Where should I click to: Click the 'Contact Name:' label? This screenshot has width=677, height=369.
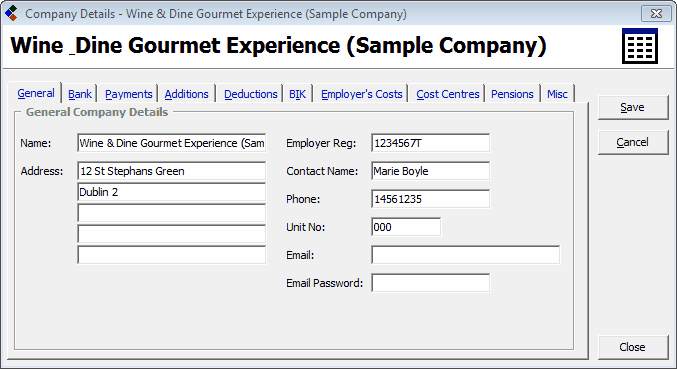(322, 171)
